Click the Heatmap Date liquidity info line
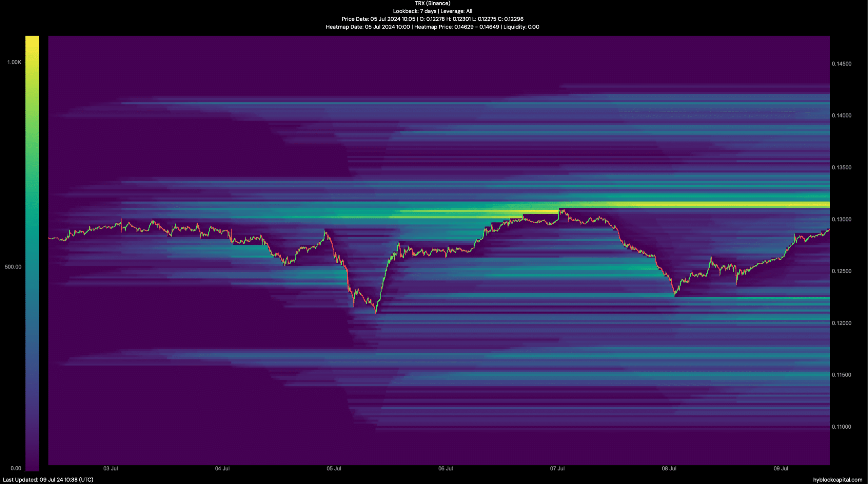 [432, 27]
